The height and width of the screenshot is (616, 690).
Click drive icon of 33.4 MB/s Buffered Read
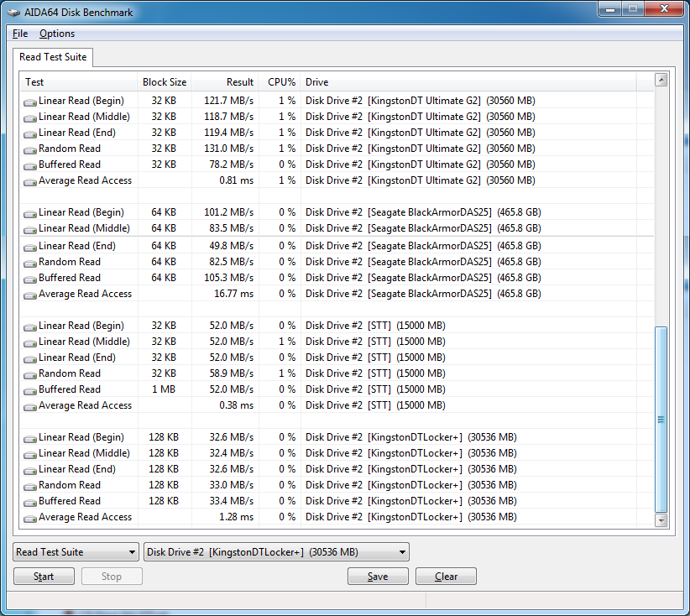(30, 503)
